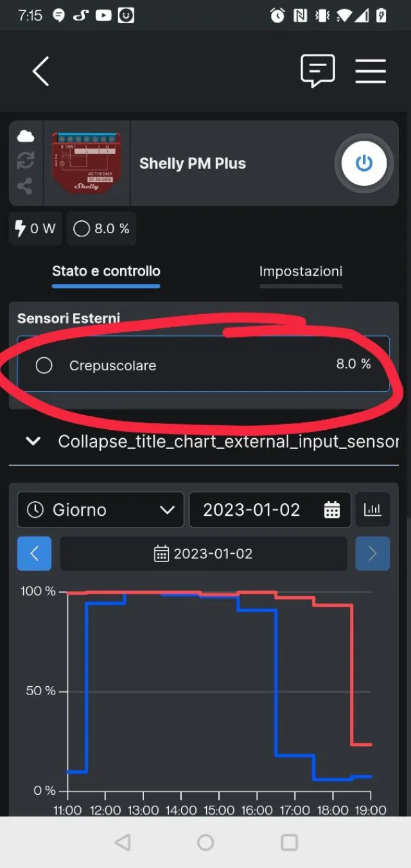Open the Giorno time period dropdown
Viewport: 411px width, 868px height.
[100, 509]
